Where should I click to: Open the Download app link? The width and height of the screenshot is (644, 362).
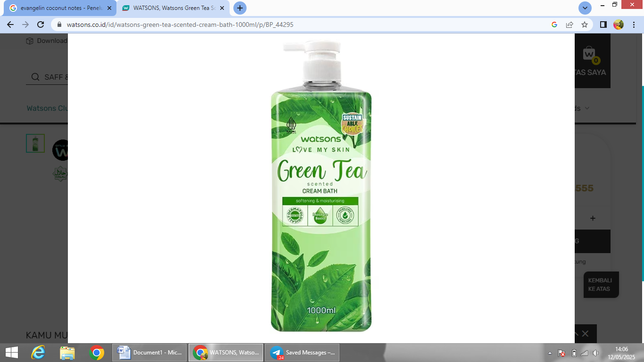[x=47, y=41]
